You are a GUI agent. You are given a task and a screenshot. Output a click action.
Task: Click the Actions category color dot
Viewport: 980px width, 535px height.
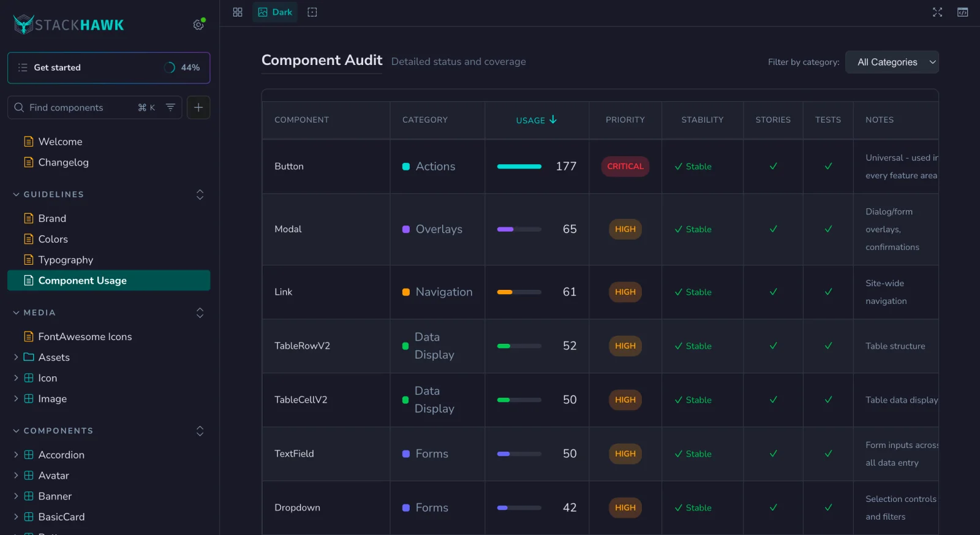click(x=405, y=167)
